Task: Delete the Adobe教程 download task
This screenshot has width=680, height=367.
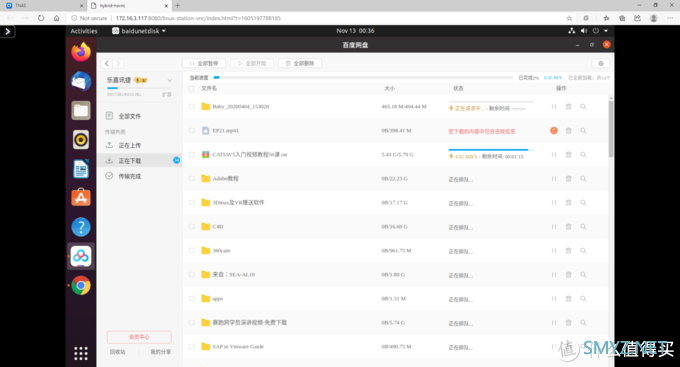Action: 569,179
